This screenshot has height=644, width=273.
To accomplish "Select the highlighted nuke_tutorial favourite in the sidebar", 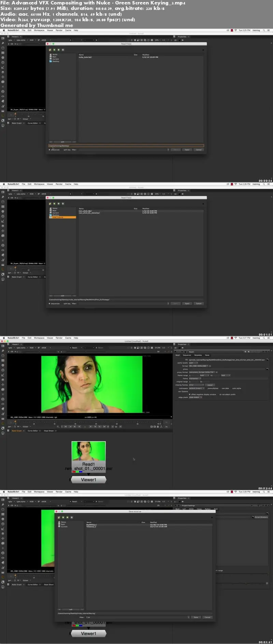I will (x=63, y=217).
